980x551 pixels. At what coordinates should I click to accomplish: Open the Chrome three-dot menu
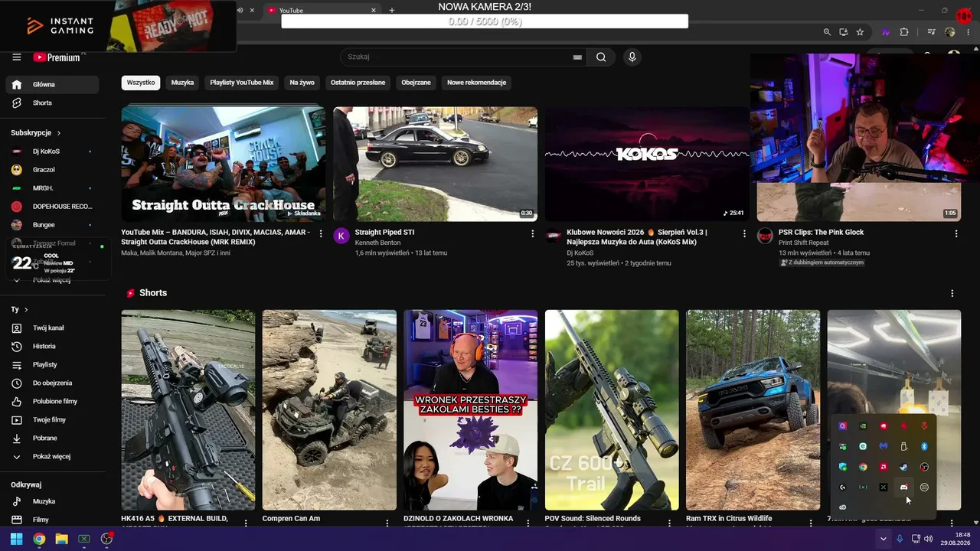click(x=968, y=32)
